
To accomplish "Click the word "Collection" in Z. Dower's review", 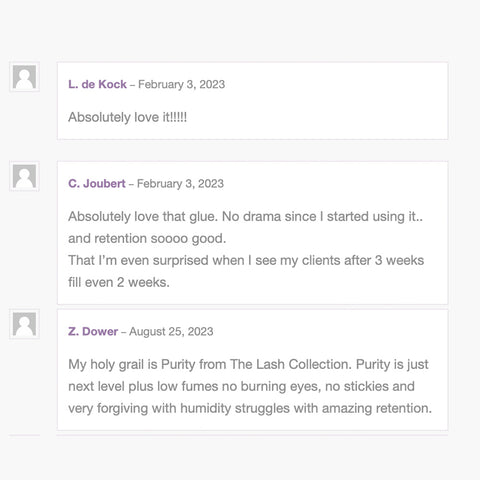I will 320,364.
